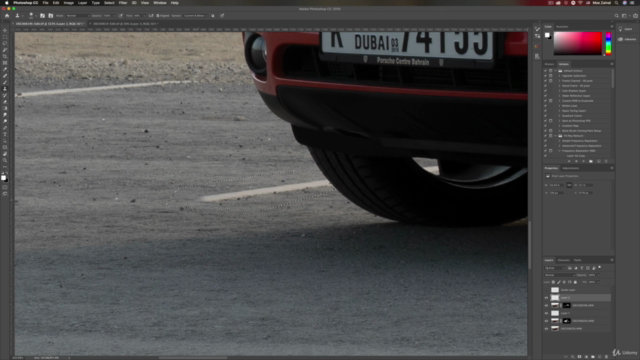Toggle the Aligned checkbox in options bar

click(x=158, y=16)
